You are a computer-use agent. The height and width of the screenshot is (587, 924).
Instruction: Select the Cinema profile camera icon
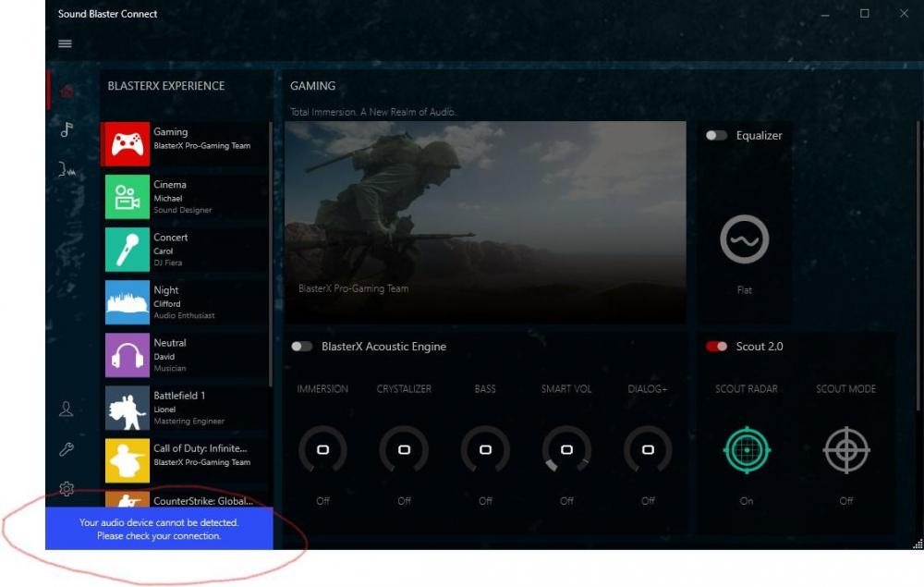coord(128,197)
